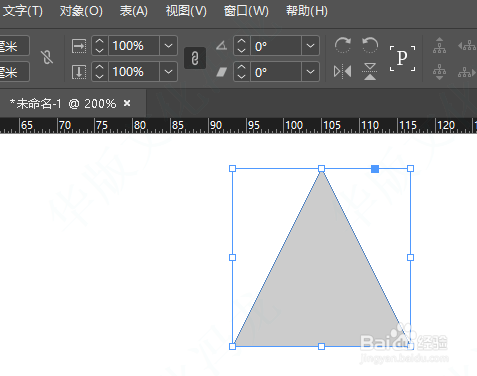Toggle the broken-chain width/height constraint icon
477x376 pixels.
tap(47, 57)
